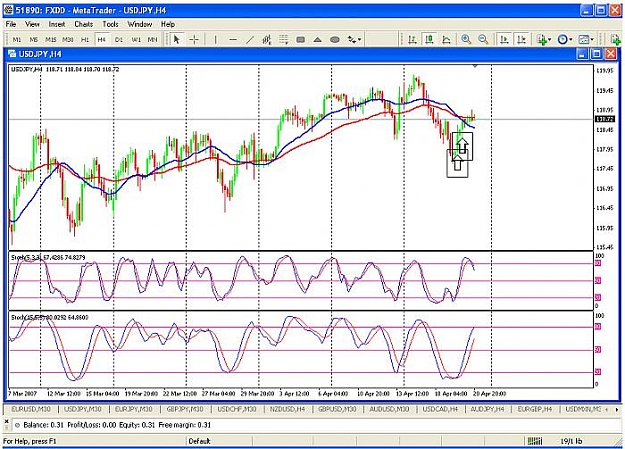Open the View menu

[x=32, y=24]
